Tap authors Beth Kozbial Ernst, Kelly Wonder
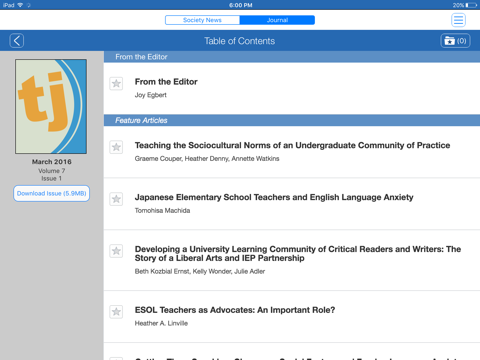Screen dimensions: 480x360 click(183, 271)
